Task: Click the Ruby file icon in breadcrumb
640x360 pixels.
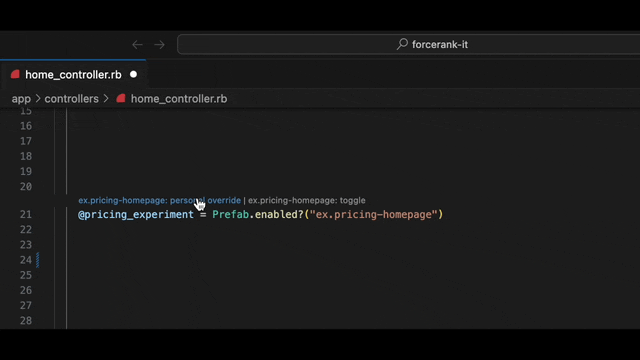Action: click(x=120, y=98)
